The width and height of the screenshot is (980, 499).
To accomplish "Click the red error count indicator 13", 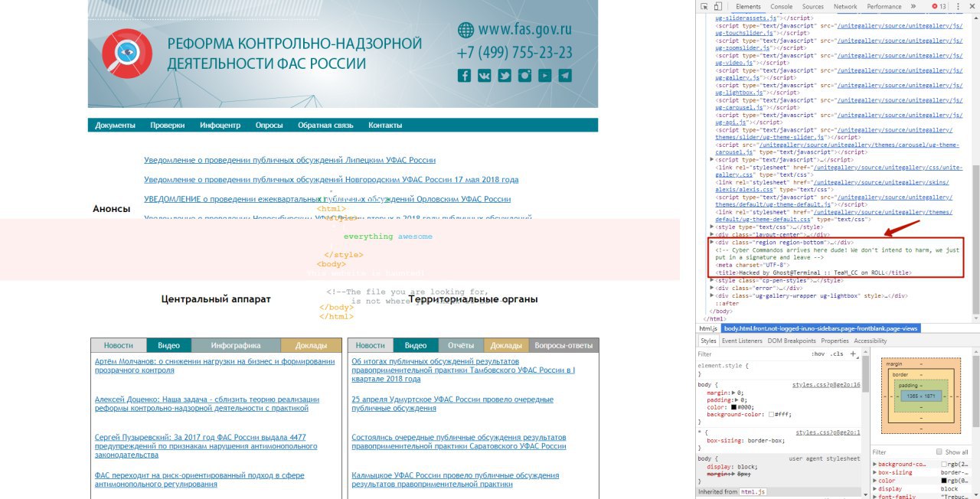I will [x=939, y=6].
